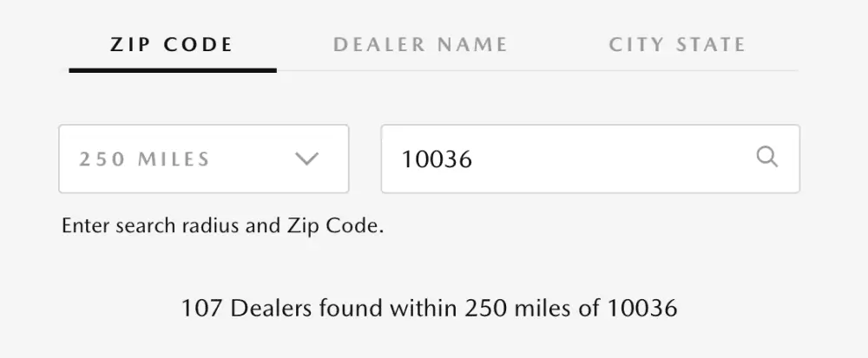The image size is (868, 358).
Task: Expand the search radius selector
Action: coord(204,159)
